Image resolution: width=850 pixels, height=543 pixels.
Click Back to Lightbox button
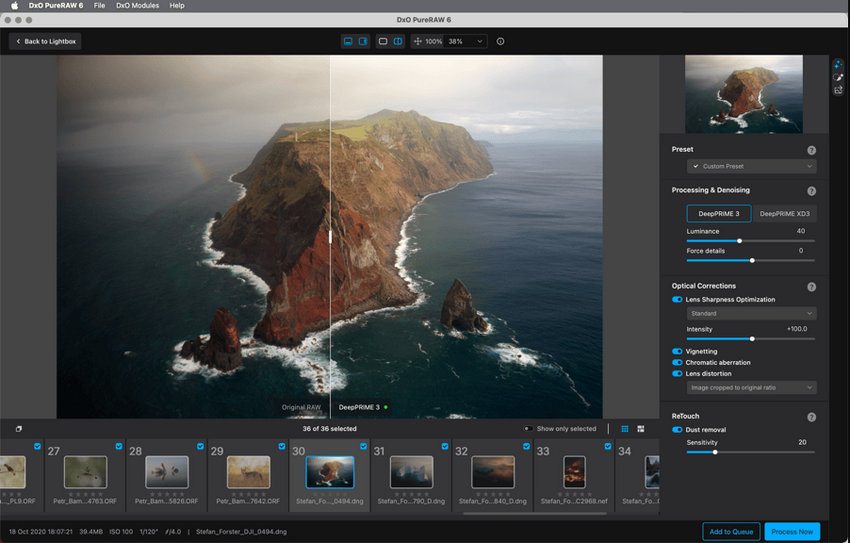point(45,41)
